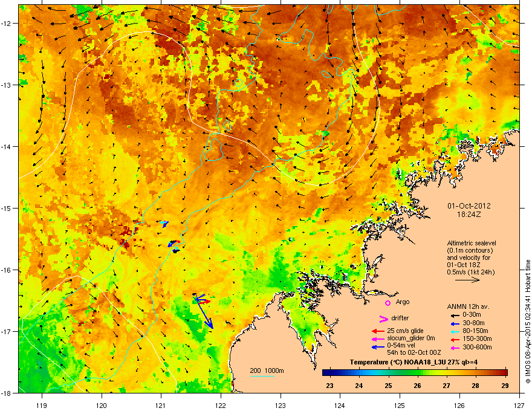
Task: Click the longitude tick label '123'
Action: coord(281,406)
